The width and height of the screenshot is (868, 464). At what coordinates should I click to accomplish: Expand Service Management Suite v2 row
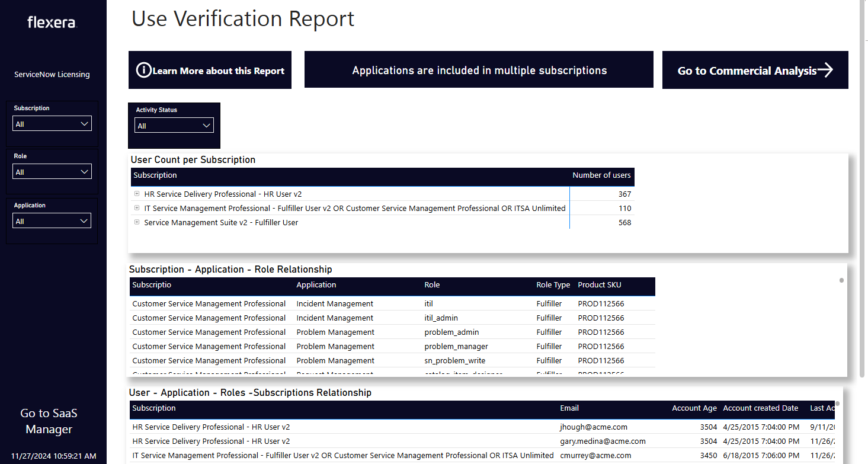[x=137, y=222]
